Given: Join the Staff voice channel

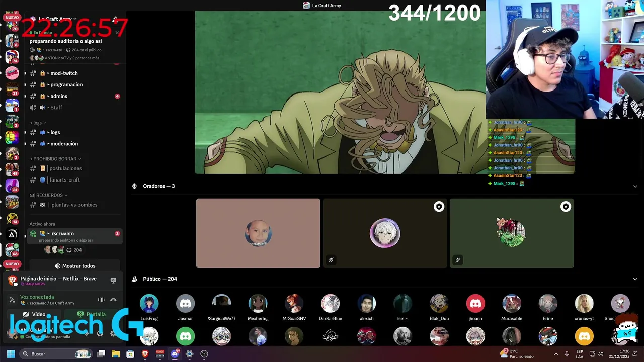Looking at the screenshot, I should click(x=73, y=107).
